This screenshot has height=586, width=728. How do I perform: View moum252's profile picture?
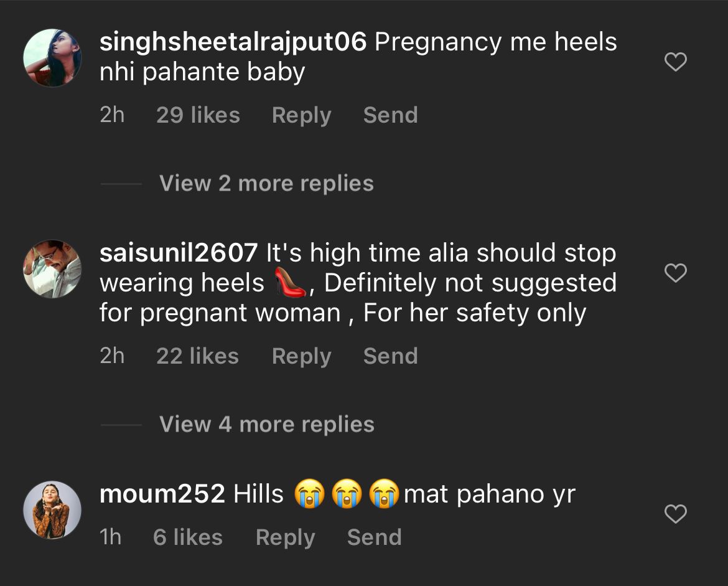pos(52,509)
